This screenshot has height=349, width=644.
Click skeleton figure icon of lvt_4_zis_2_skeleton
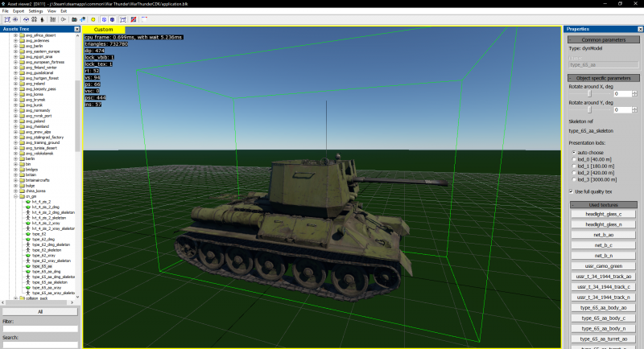28,218
